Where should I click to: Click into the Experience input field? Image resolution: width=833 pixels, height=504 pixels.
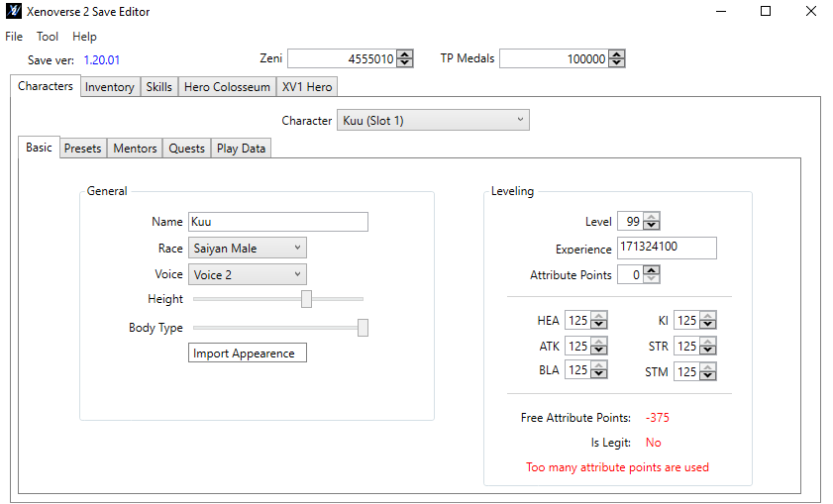pyautogui.click(x=667, y=248)
